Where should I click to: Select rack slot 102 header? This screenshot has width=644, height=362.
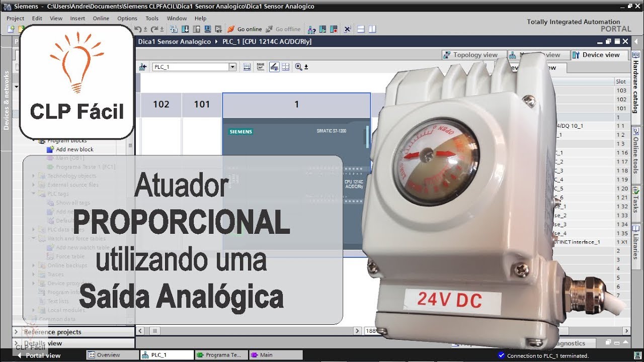point(161,105)
